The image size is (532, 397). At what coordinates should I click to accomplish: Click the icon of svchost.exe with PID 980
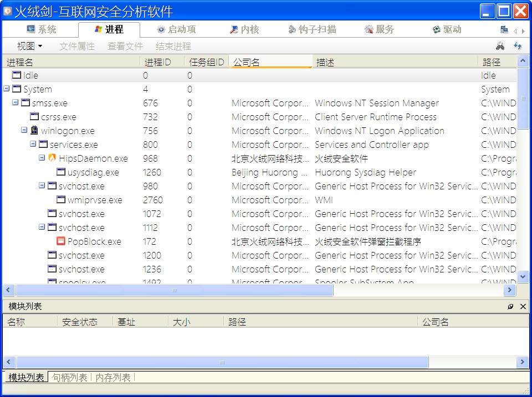tap(52, 185)
